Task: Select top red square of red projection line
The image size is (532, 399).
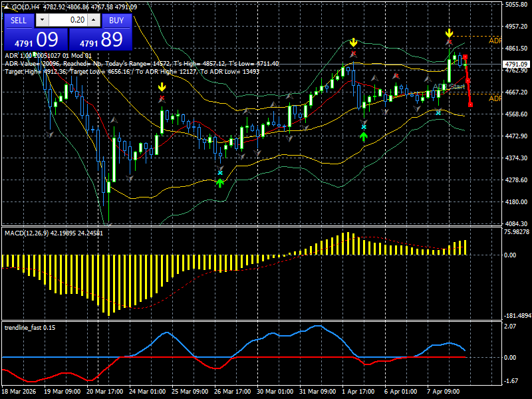Action: pyautogui.click(x=465, y=57)
